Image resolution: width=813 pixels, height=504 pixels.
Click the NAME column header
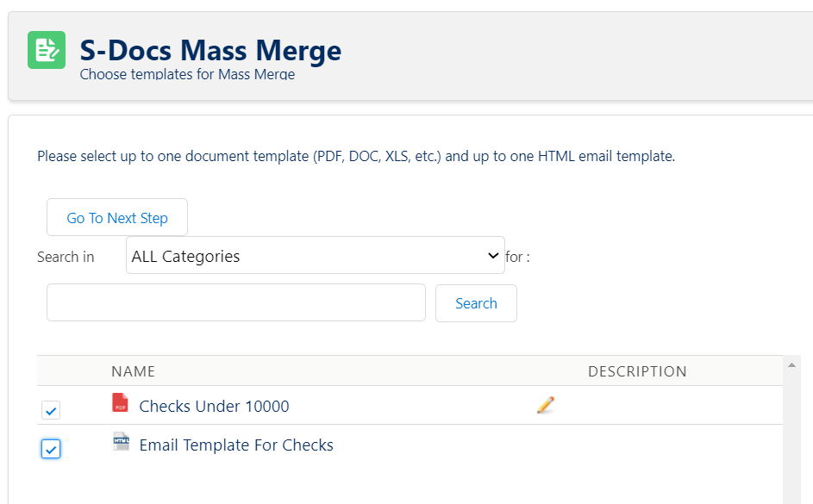coord(134,371)
